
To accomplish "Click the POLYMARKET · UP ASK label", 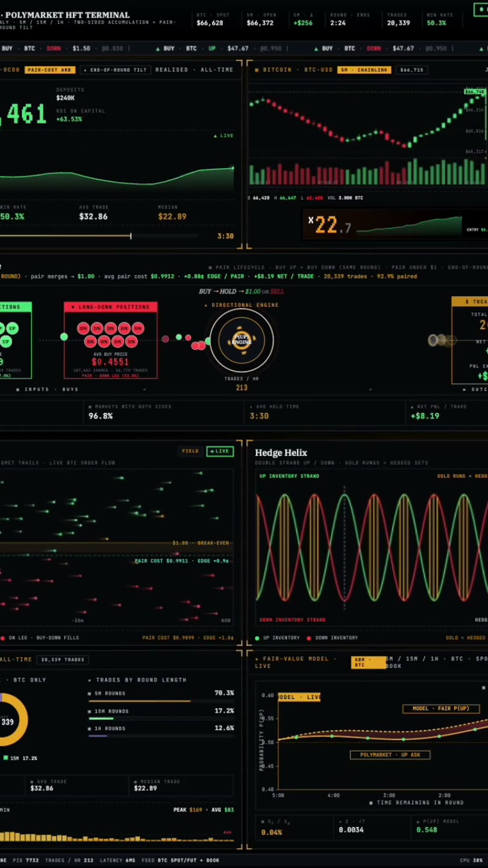I will [x=390, y=755].
